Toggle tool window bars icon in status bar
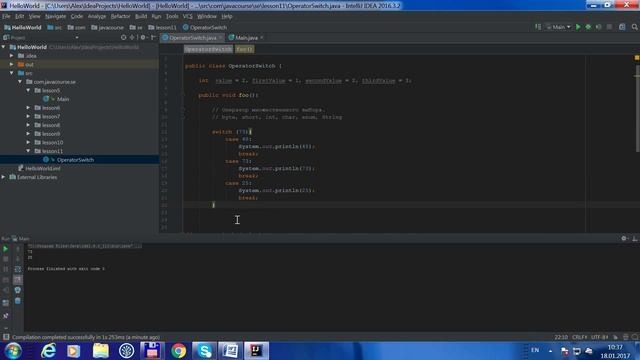 click(6, 337)
